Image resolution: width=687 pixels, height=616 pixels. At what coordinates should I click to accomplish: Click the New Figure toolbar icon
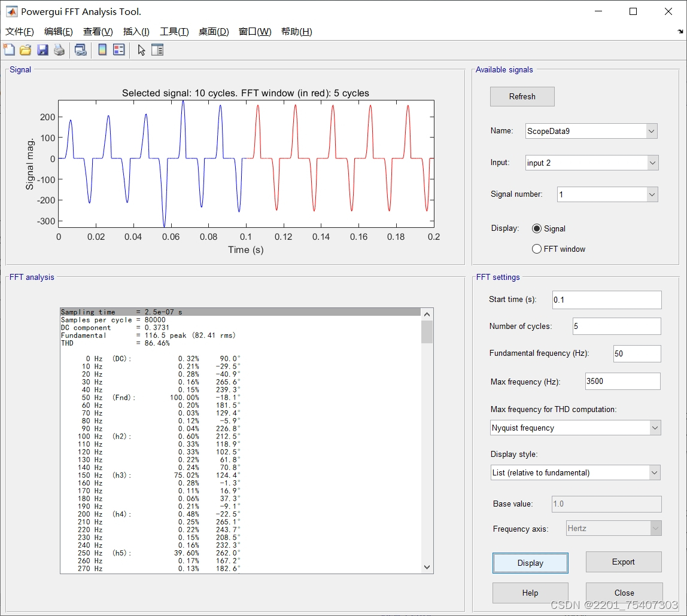point(9,50)
